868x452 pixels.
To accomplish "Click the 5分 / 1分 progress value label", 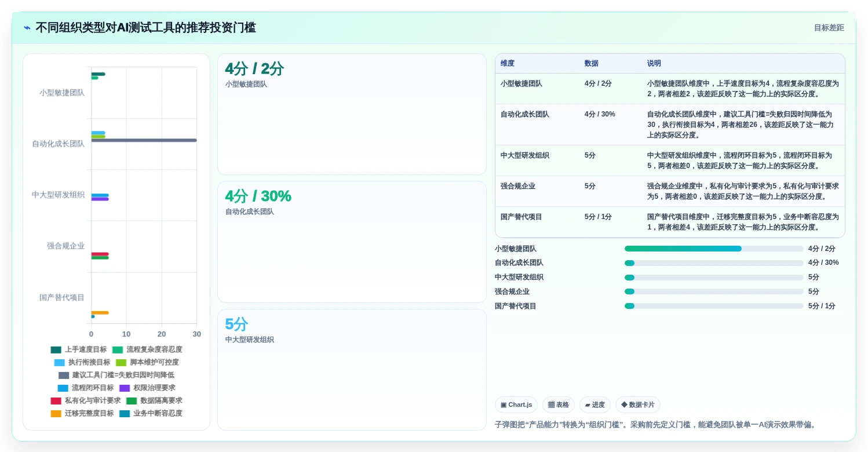I will tap(822, 306).
